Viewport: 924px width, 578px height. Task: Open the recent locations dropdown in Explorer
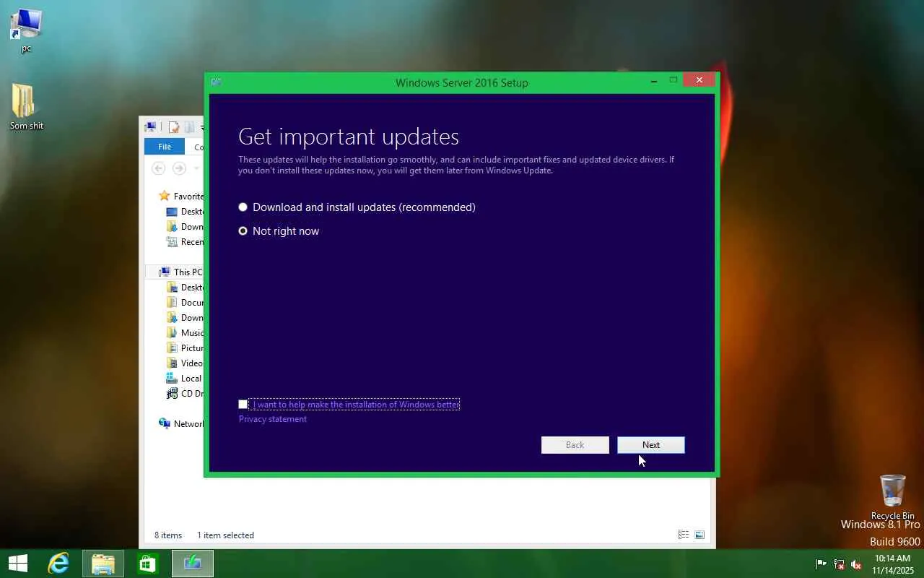pos(196,169)
